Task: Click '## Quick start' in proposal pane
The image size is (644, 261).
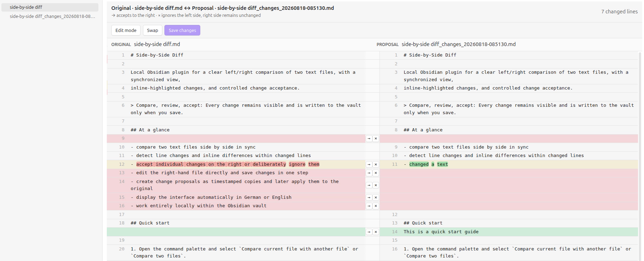Action: (423, 223)
